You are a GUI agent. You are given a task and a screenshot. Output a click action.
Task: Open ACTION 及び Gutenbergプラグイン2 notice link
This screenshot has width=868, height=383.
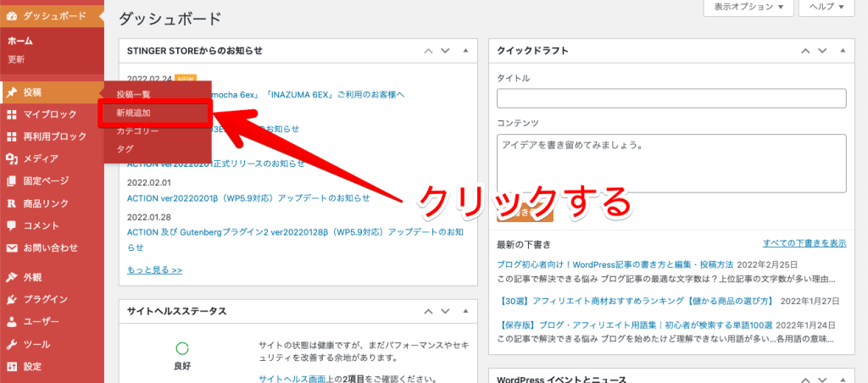click(295, 239)
